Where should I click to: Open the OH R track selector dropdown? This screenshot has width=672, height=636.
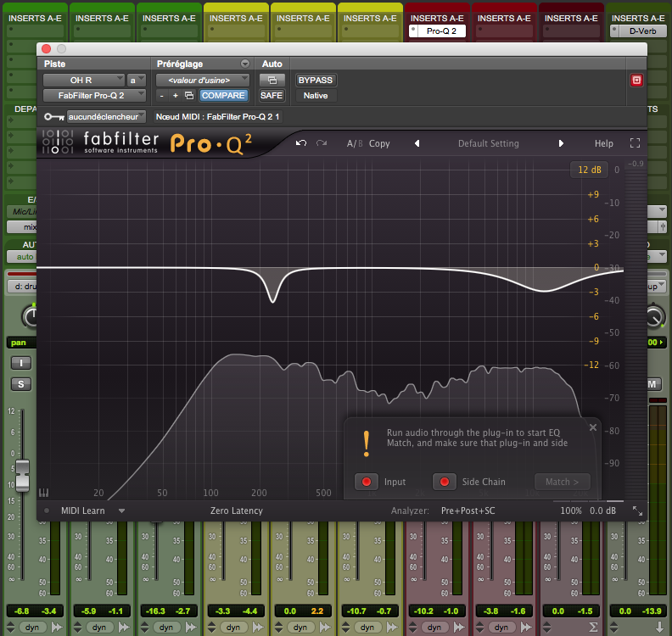83,80
